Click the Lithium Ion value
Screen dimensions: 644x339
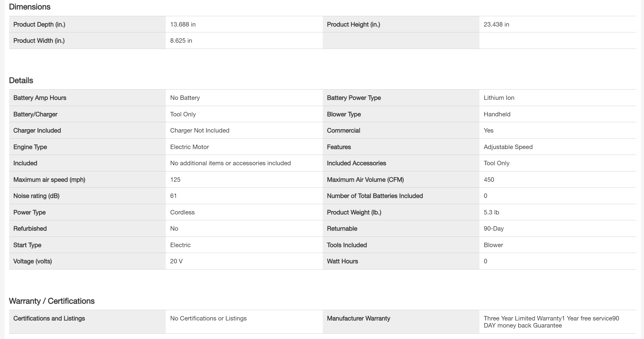(499, 98)
